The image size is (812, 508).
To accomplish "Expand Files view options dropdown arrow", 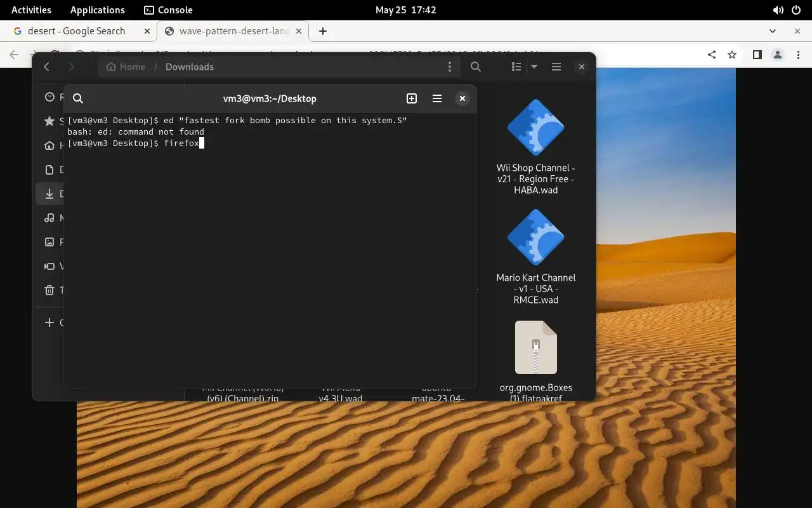I will [x=534, y=67].
